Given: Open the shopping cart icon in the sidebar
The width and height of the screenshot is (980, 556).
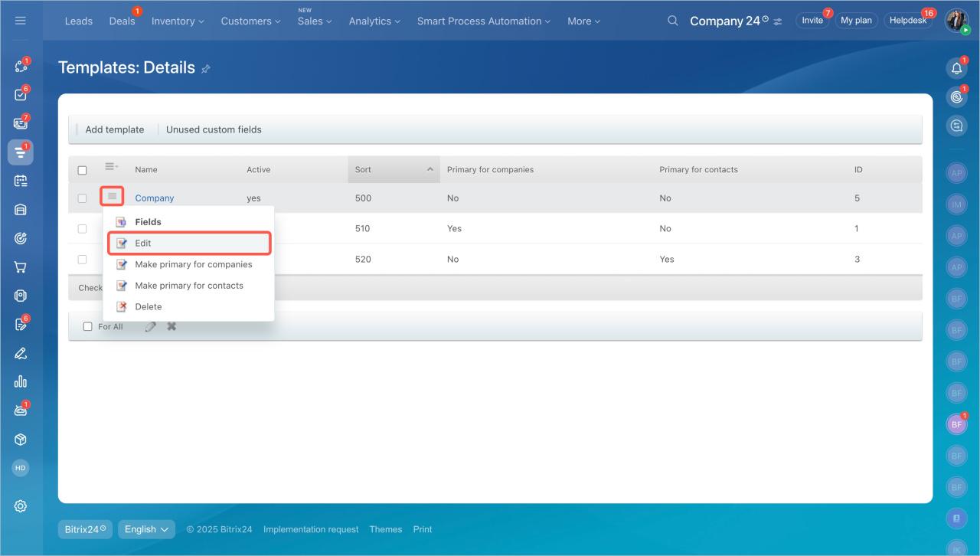Looking at the screenshot, I should tap(21, 267).
